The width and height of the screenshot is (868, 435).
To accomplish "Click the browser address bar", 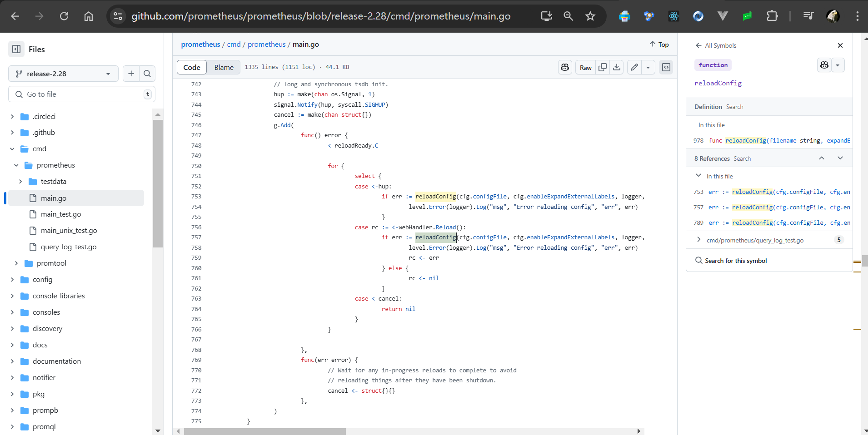I will 320,16.
